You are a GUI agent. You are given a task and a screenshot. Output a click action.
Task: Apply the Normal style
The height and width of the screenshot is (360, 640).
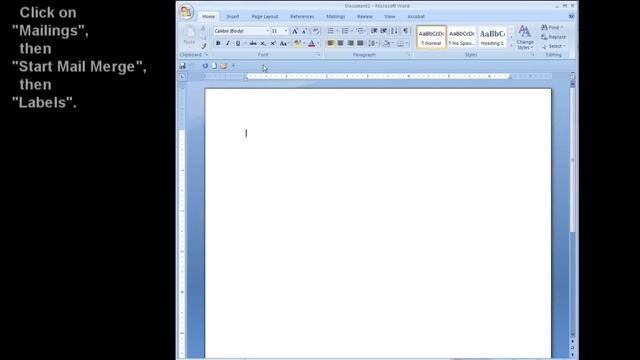[431, 37]
